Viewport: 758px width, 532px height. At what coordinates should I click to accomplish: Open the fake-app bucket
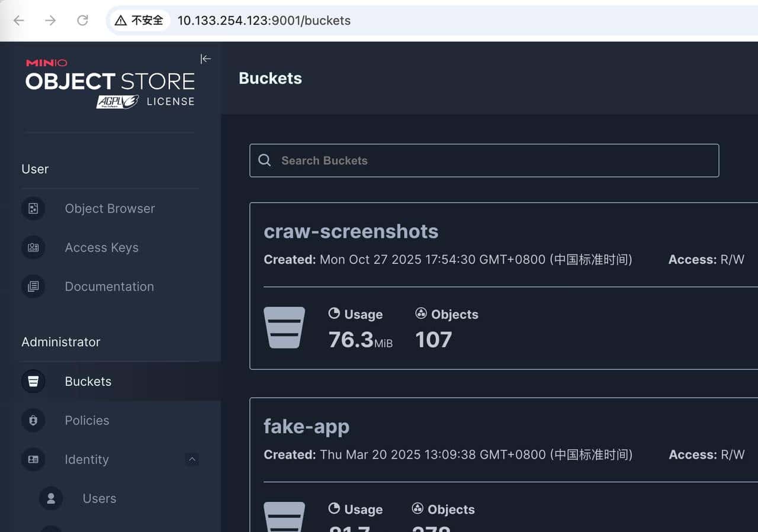(306, 426)
